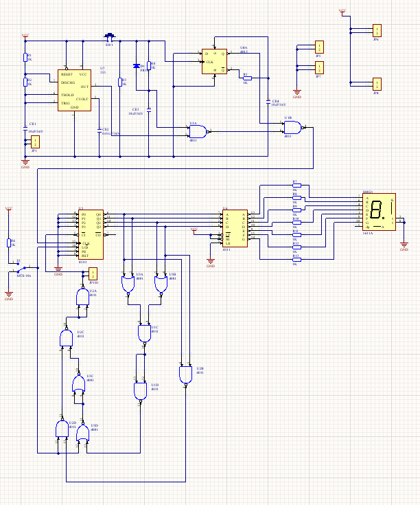Click the CVOLT pin label on 555
The height and width of the screenshot is (505, 420).
pyautogui.click(x=82, y=99)
